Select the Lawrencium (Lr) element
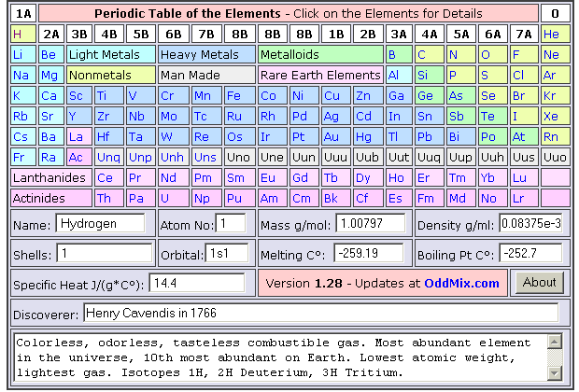 (x=524, y=199)
